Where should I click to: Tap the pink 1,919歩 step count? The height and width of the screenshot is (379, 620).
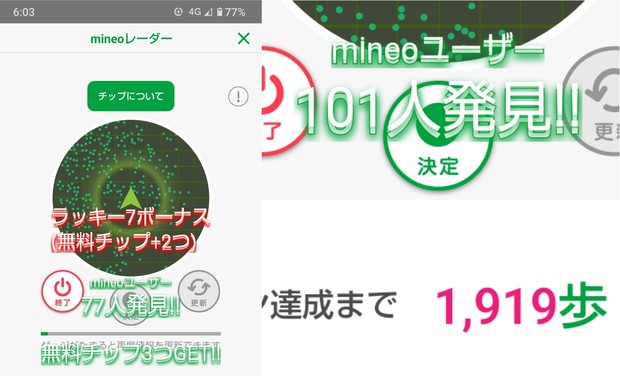[521, 307]
